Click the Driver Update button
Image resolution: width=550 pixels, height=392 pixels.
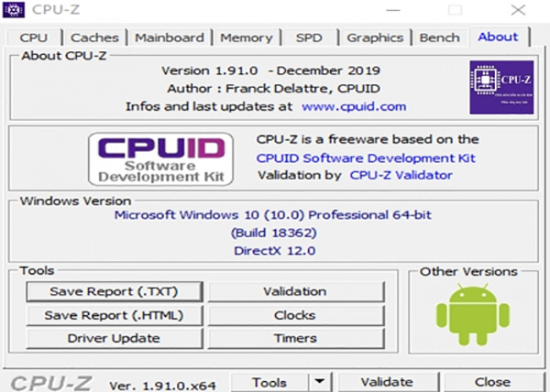(115, 338)
